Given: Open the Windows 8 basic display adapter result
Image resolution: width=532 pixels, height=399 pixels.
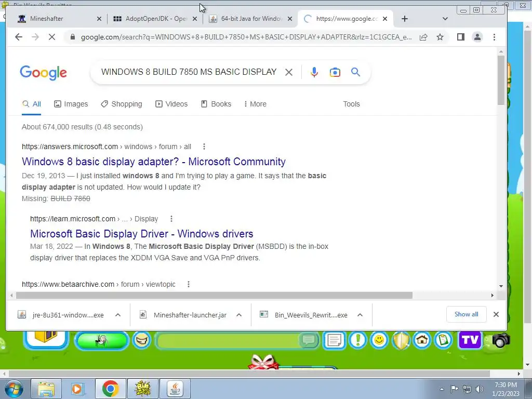Looking at the screenshot, I should point(154,162).
